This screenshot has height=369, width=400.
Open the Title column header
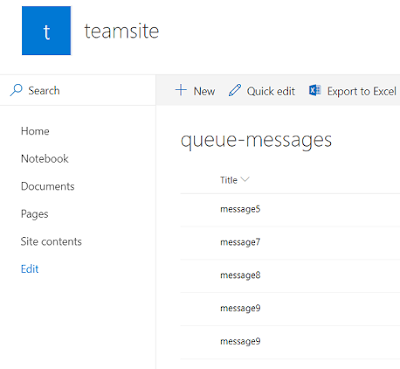229,180
